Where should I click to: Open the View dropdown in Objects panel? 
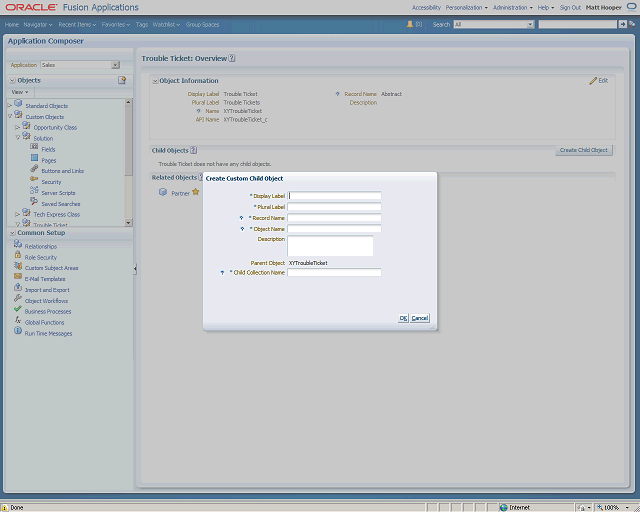point(20,92)
